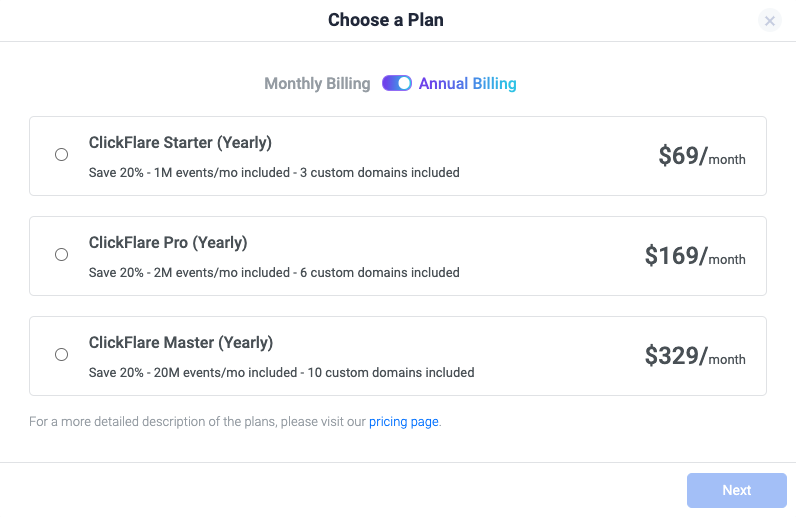Viewport: 796px width, 517px height.
Task: Click the $169/month price
Action: click(x=695, y=256)
